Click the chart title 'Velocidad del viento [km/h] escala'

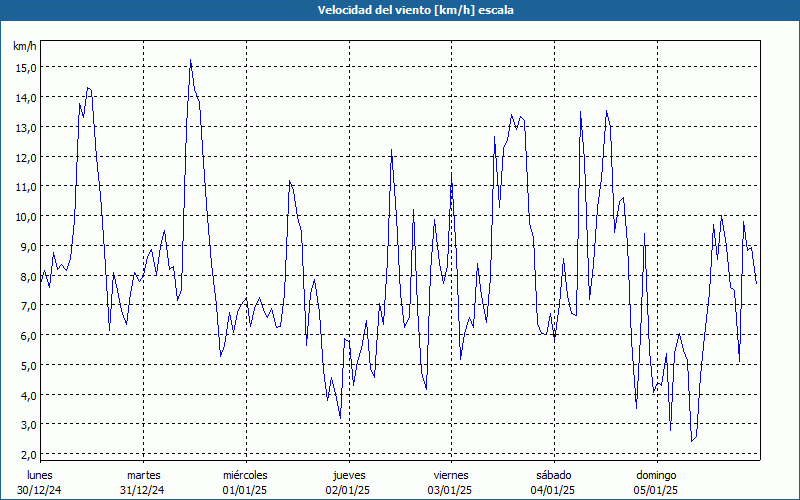[415, 10]
